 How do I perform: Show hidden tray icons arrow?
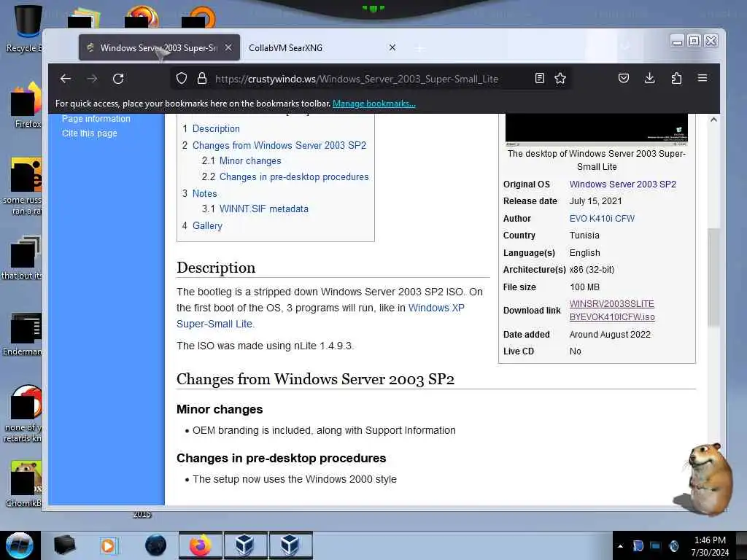point(620,546)
